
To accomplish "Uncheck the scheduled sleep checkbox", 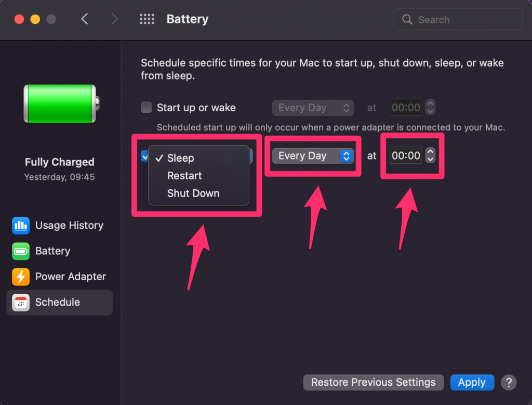I will (x=144, y=156).
